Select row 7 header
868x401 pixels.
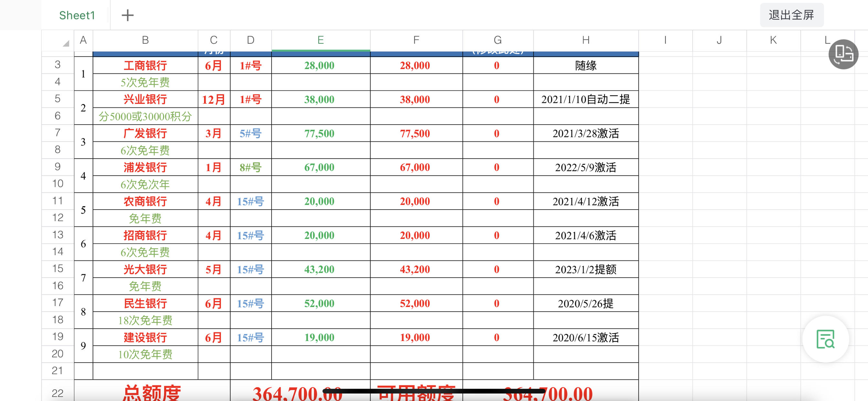[57, 133]
